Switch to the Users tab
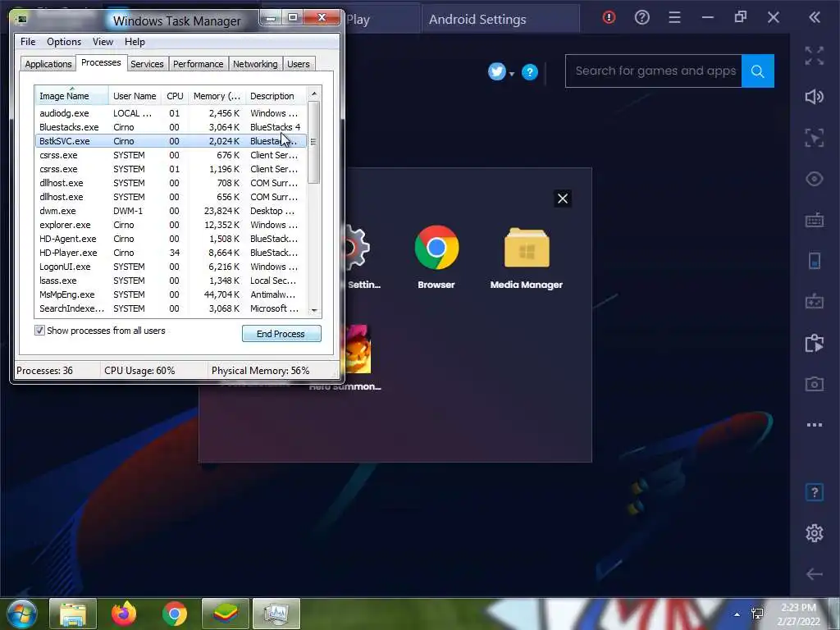 pos(298,64)
